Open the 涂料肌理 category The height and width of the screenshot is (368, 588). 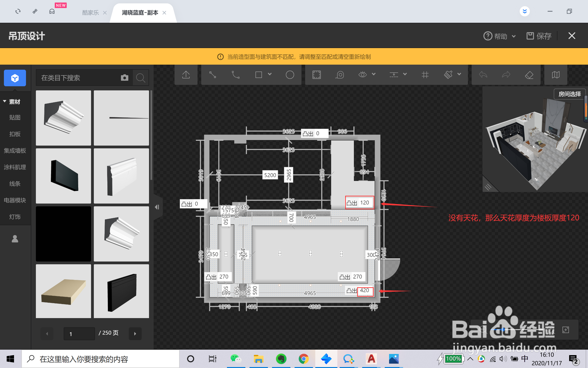[x=15, y=167]
